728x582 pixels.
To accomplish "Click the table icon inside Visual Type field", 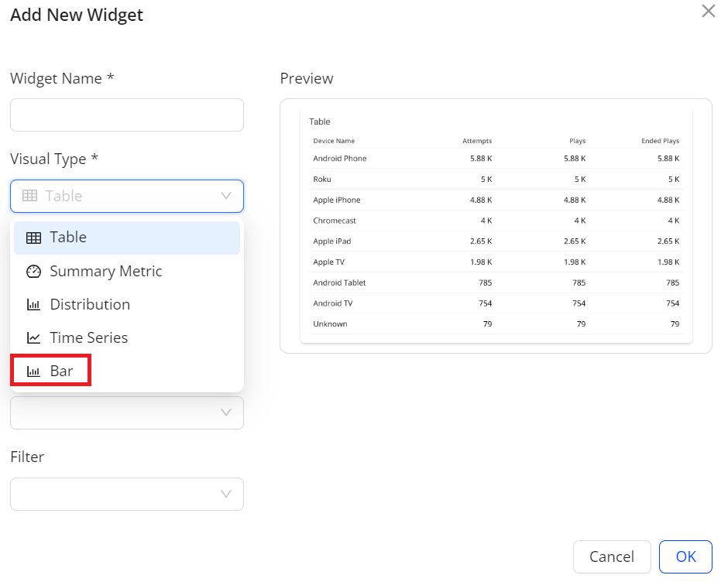I will (x=29, y=196).
